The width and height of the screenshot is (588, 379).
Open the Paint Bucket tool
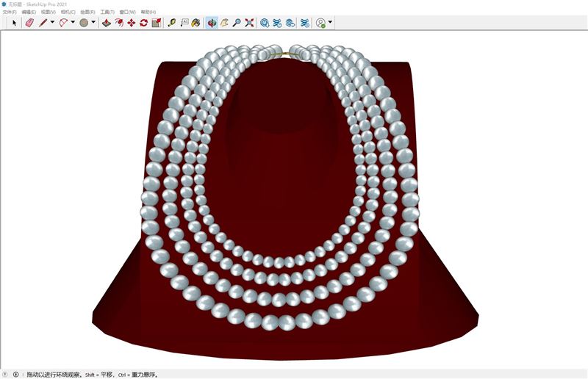point(196,23)
